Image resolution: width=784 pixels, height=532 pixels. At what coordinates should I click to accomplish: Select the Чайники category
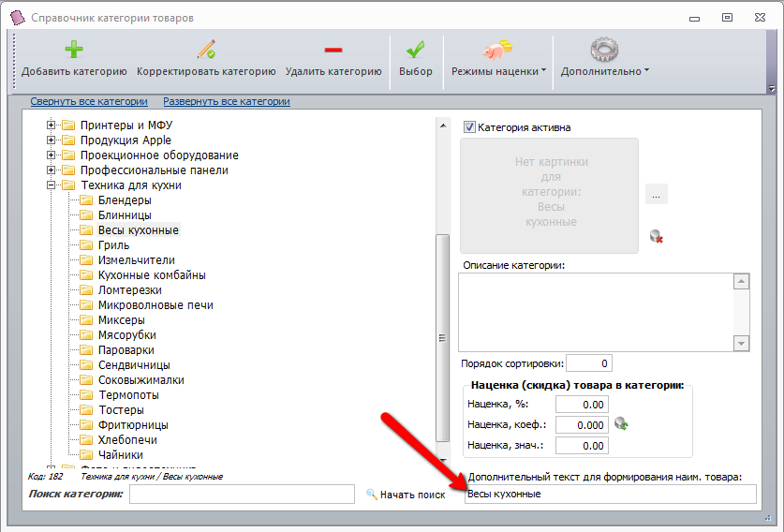[121, 455]
